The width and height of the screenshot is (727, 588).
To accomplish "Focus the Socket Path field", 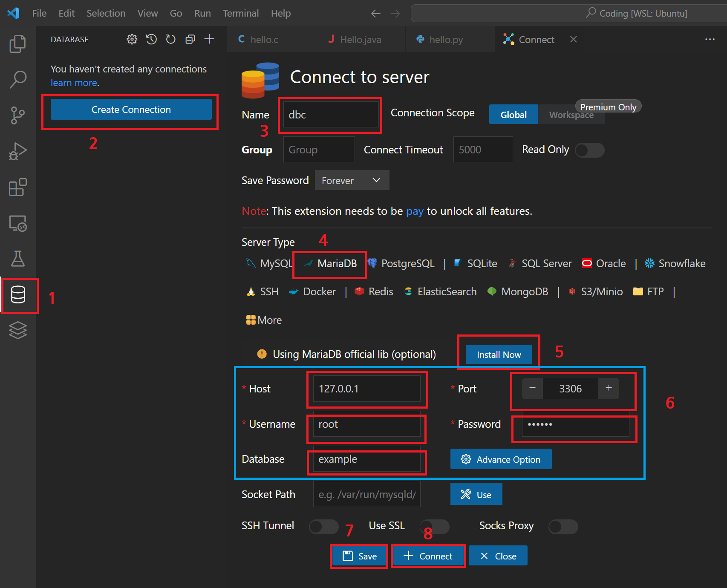I will tap(366, 494).
